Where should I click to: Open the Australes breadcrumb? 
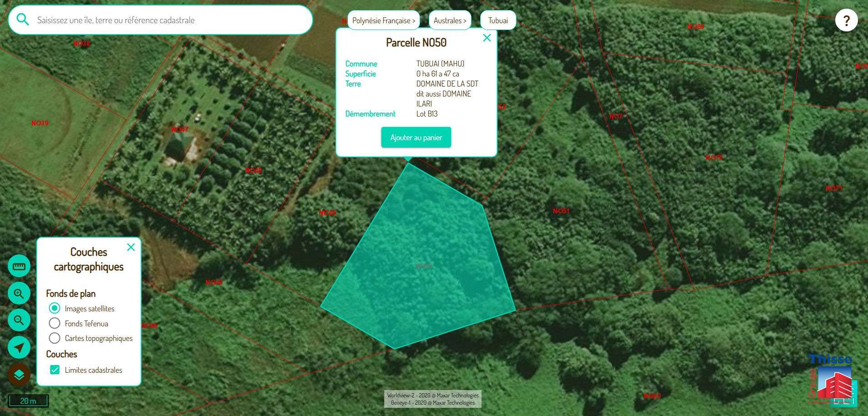pyautogui.click(x=450, y=20)
